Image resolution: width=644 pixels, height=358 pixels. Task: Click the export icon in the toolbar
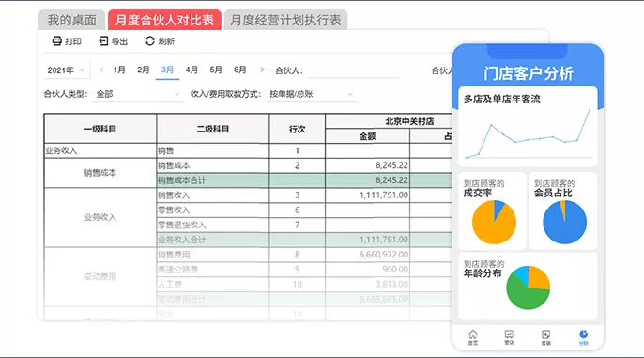click(x=103, y=40)
